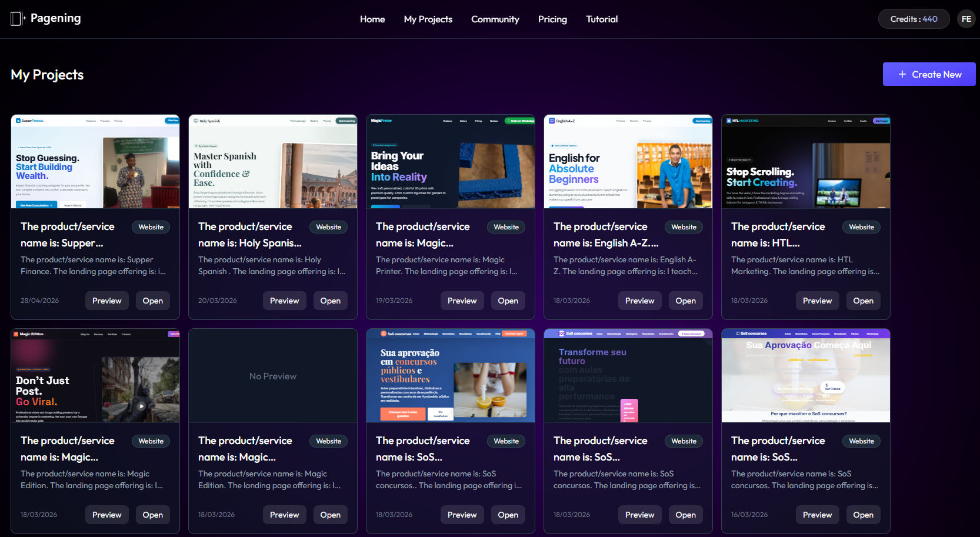Open the FE user avatar
980x537 pixels.
coord(966,19)
